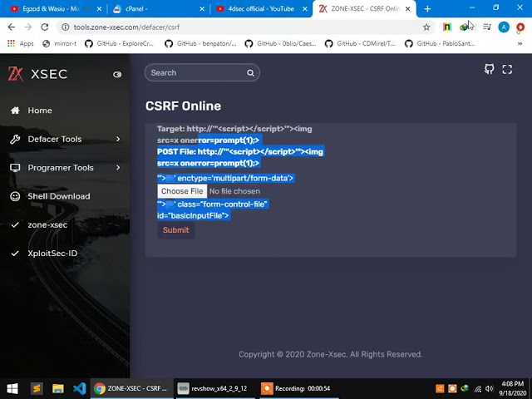Viewport: 532px width, 399px height.
Task: Open a new browser tab
Action: (427, 9)
